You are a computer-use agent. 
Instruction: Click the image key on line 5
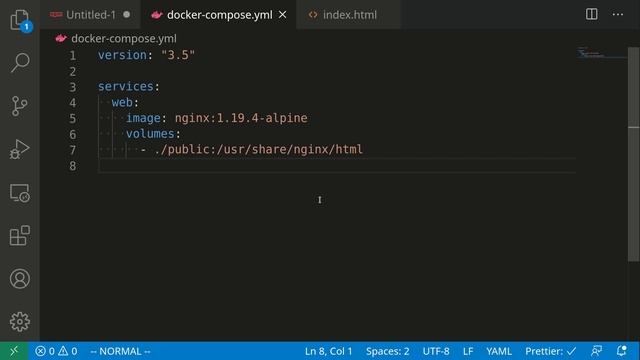[x=143, y=118]
